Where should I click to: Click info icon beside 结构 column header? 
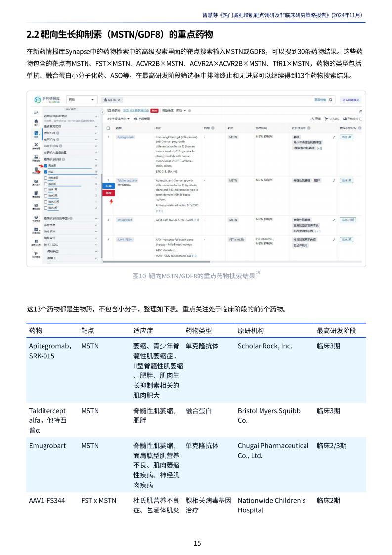click(213, 128)
